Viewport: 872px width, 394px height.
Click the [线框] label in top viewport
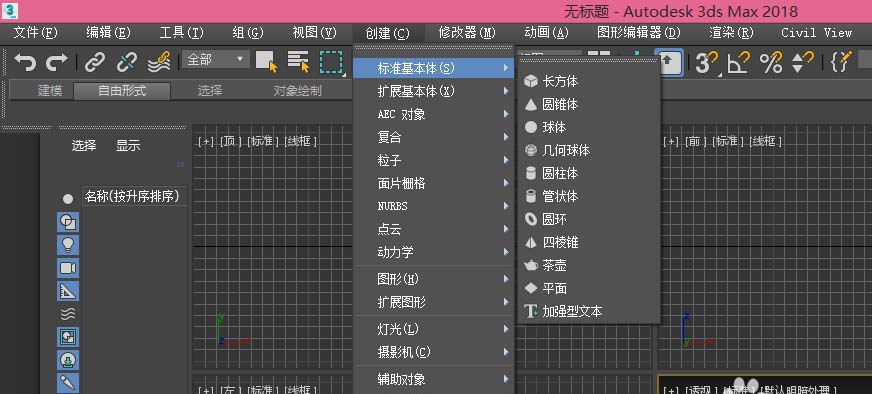click(x=300, y=141)
